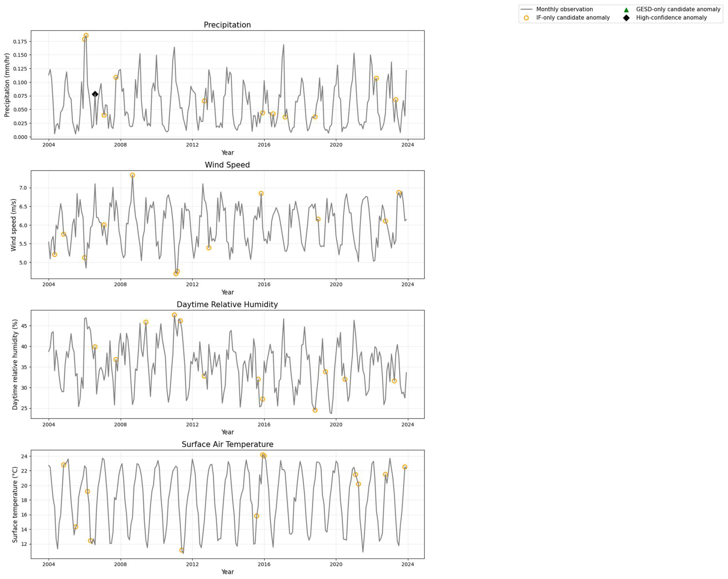Click the 'Year' label under the Humidity plot
This screenshot has height=579, width=728.
pyautogui.click(x=228, y=432)
